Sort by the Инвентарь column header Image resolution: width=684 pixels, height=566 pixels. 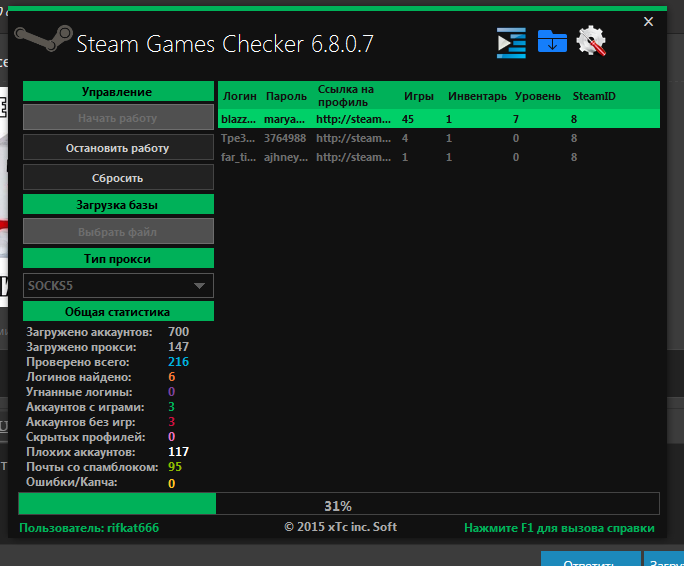coord(477,96)
